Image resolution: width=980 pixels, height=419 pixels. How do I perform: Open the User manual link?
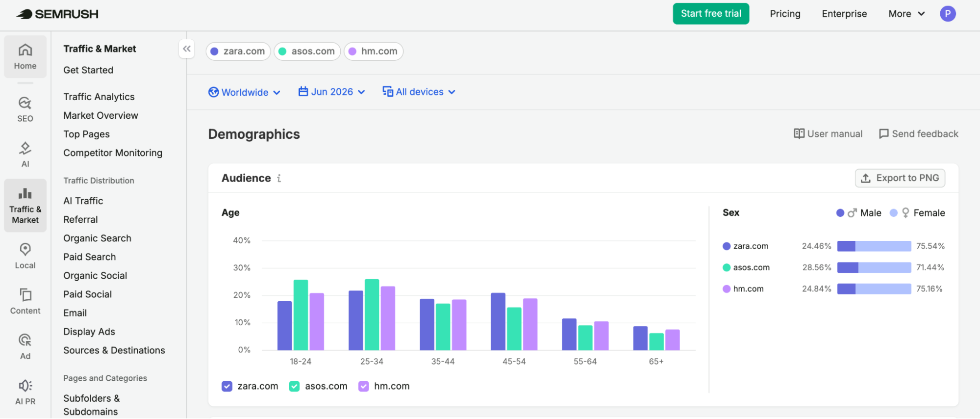coord(828,134)
